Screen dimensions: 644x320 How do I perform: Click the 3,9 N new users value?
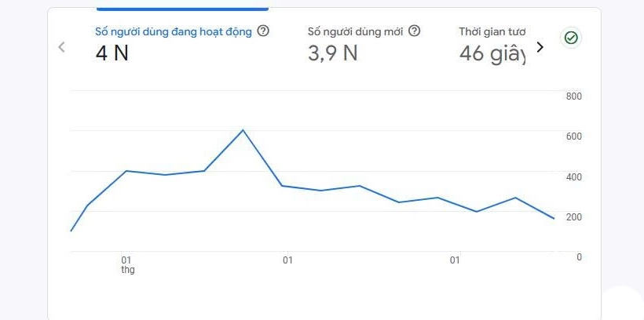333,54
